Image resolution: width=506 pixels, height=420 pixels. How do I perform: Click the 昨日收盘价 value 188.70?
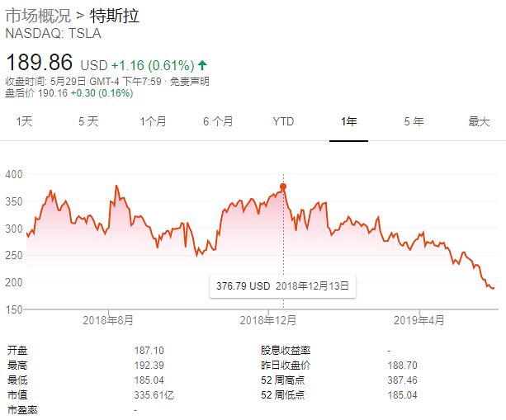[x=403, y=366]
